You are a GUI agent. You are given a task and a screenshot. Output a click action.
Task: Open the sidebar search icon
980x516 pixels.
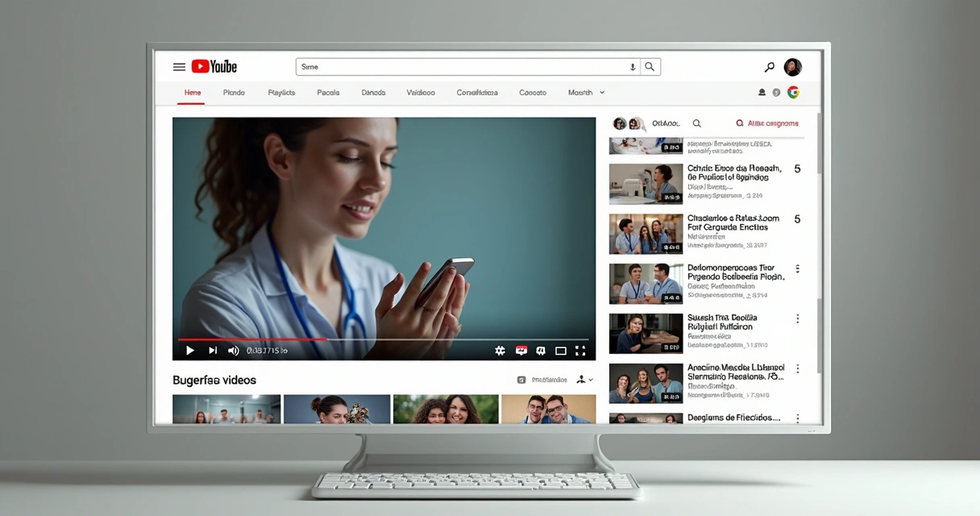pyautogui.click(x=696, y=123)
